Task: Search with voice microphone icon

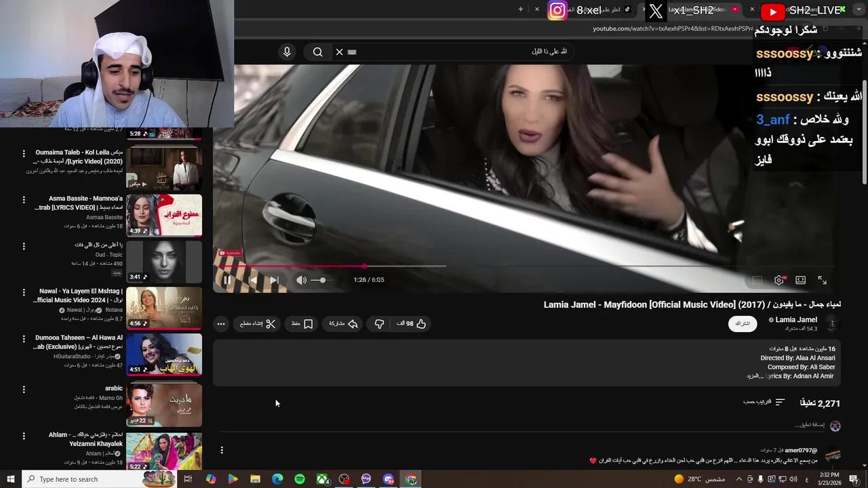Action: pyautogui.click(x=287, y=52)
